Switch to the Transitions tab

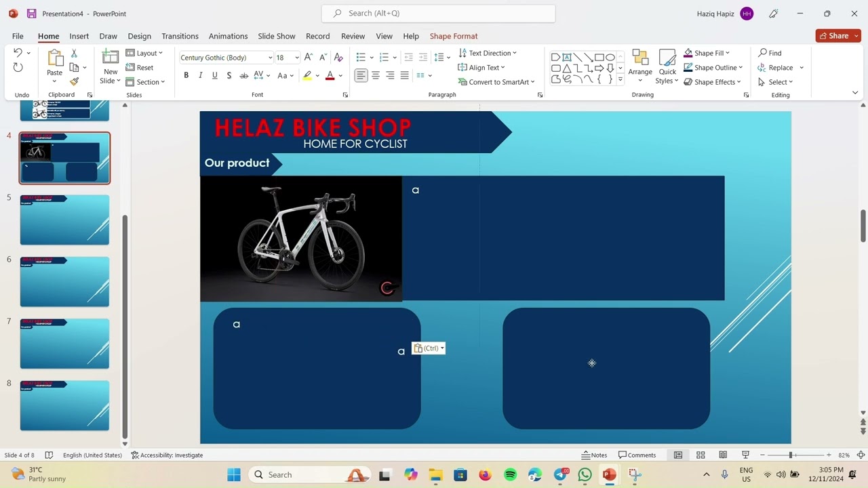[180, 36]
